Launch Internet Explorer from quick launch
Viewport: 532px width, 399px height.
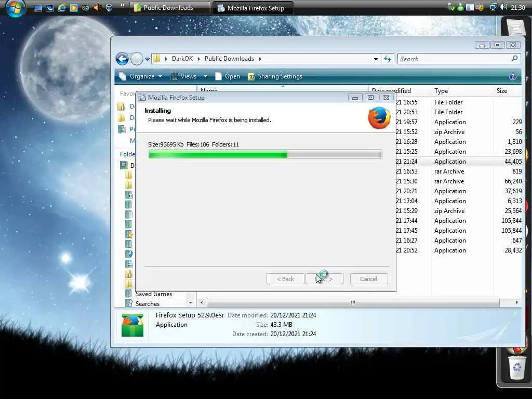[62, 8]
